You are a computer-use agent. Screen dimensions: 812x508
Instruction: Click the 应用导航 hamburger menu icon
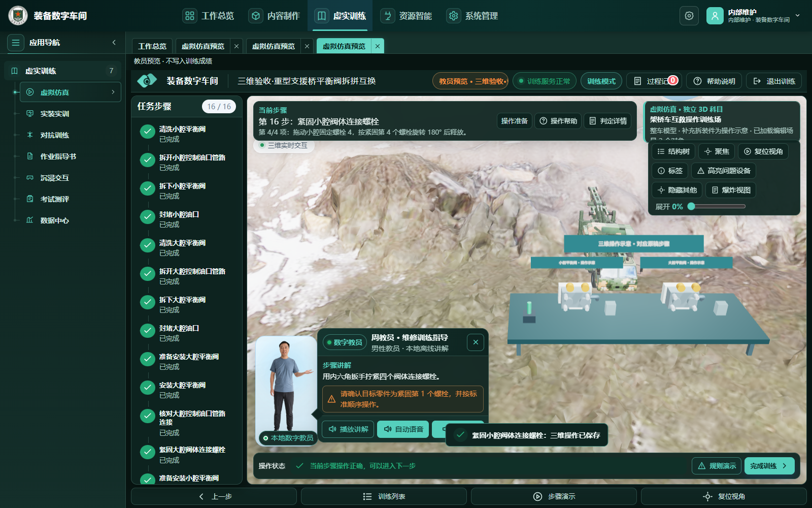[16, 43]
